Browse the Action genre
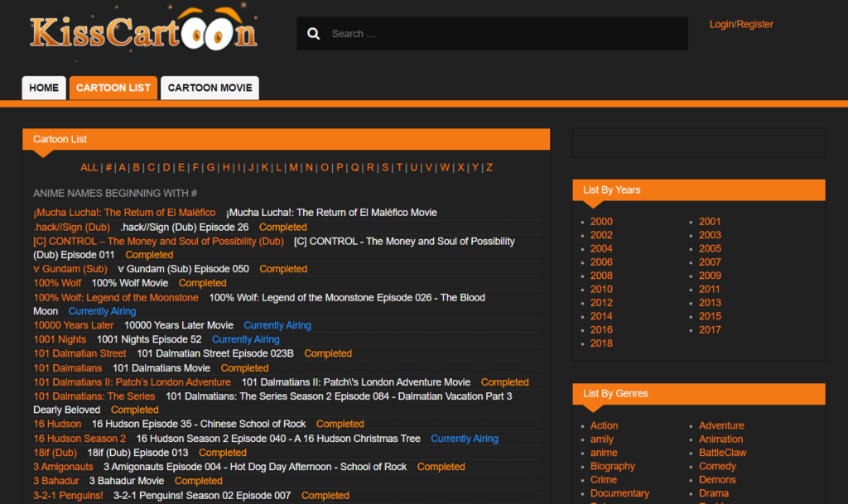 (x=604, y=425)
